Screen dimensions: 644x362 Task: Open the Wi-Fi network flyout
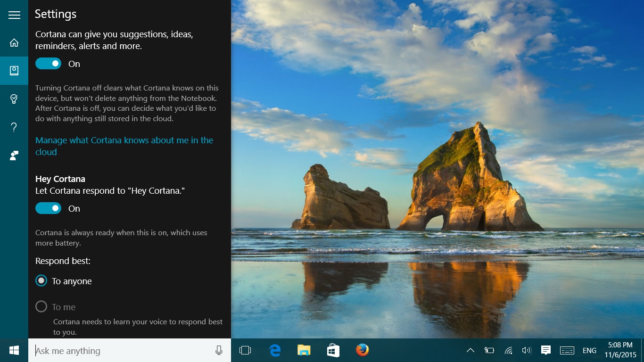pyautogui.click(x=508, y=350)
